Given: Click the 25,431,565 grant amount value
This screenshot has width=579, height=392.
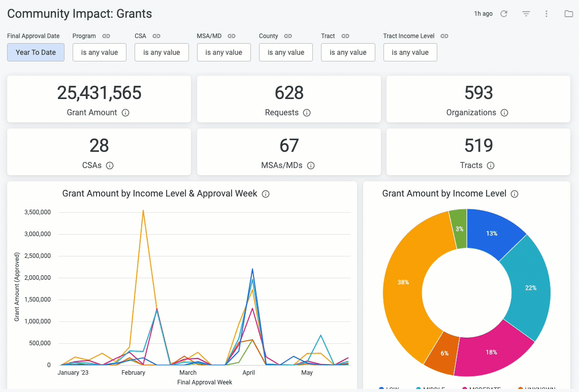Looking at the screenshot, I should click(100, 92).
